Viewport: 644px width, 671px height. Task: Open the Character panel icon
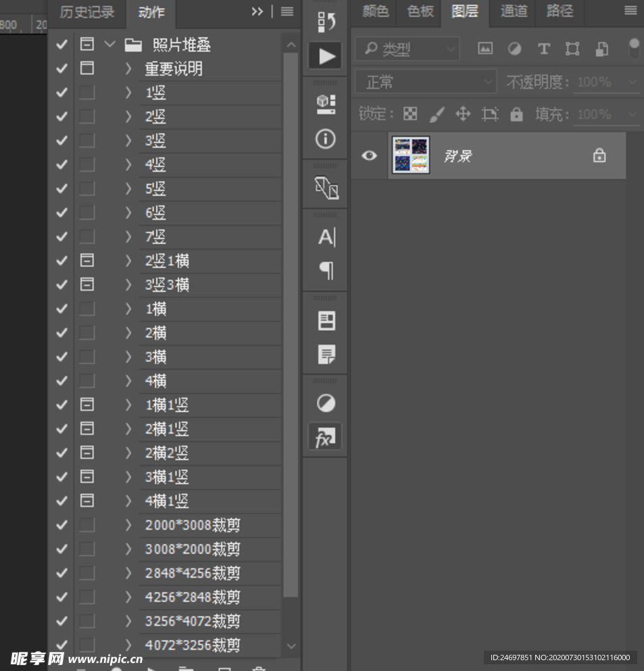(x=326, y=237)
